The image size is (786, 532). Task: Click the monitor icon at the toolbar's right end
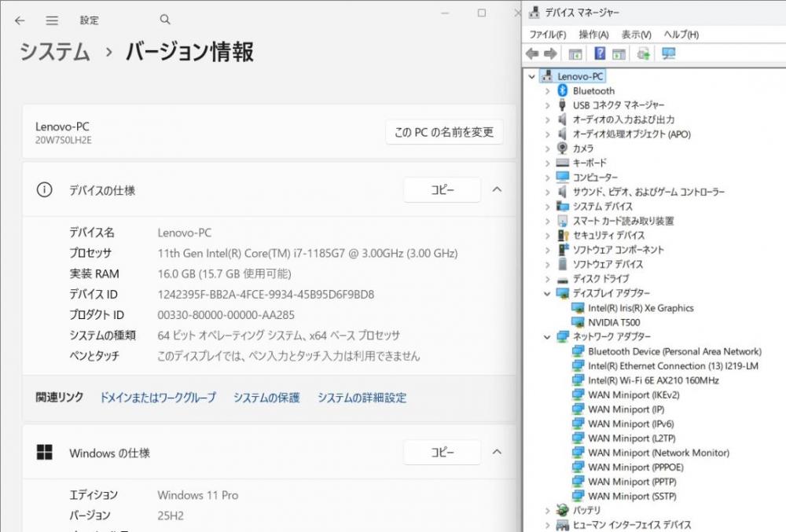click(x=668, y=53)
